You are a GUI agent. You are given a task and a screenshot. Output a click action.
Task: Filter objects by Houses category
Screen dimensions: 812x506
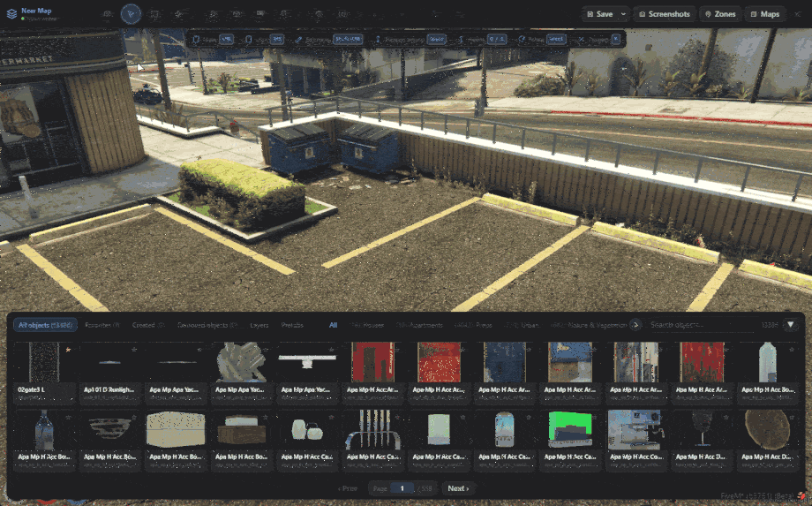367,325
